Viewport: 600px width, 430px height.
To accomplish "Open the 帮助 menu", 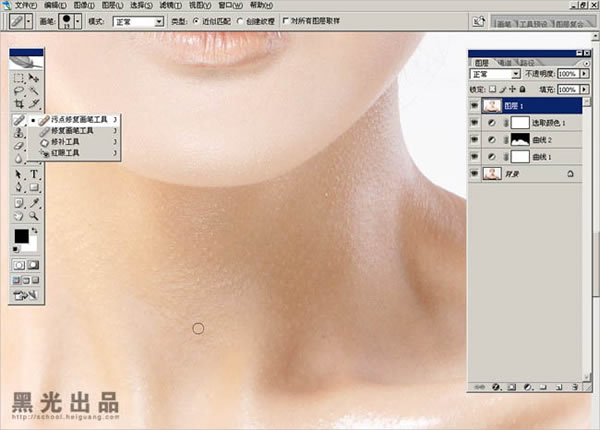I will 261,5.
